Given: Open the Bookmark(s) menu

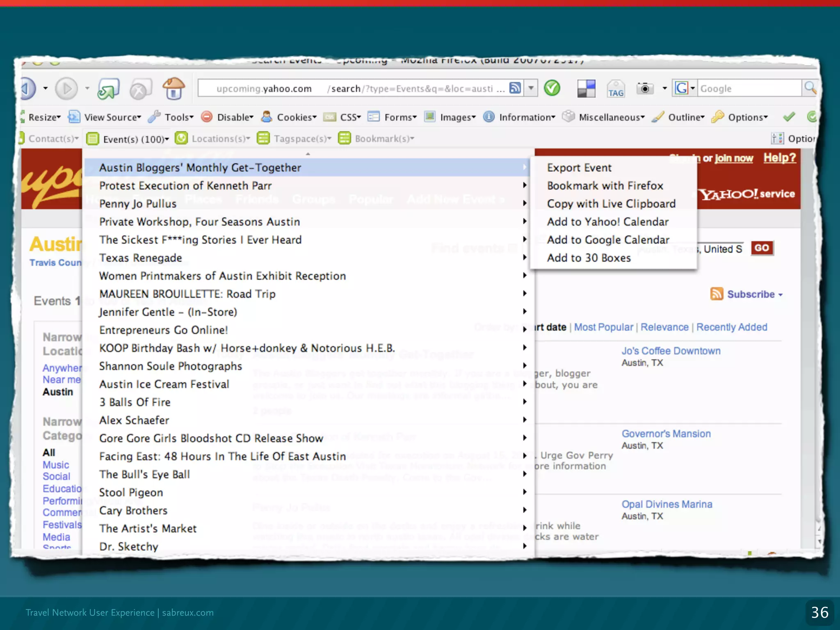Looking at the screenshot, I should point(377,138).
